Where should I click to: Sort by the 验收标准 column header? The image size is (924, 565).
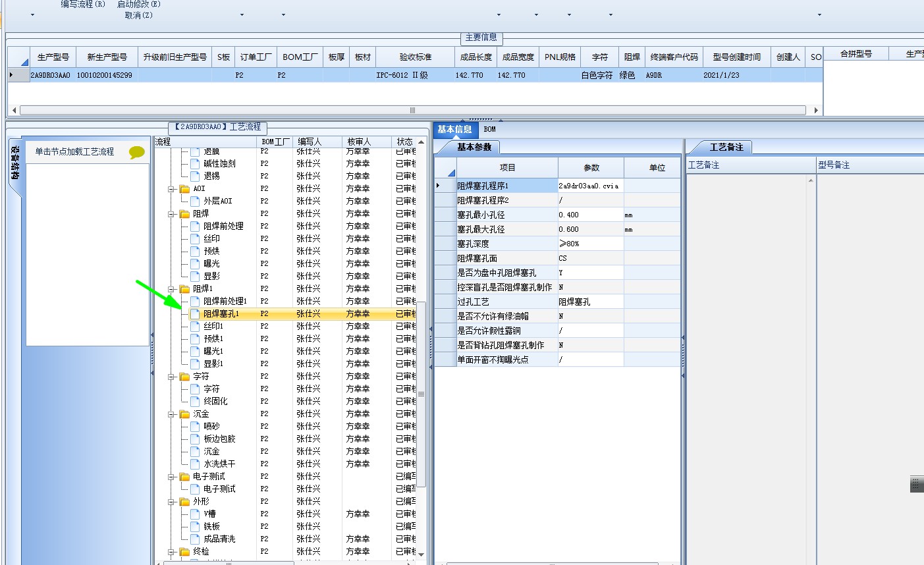[415, 57]
